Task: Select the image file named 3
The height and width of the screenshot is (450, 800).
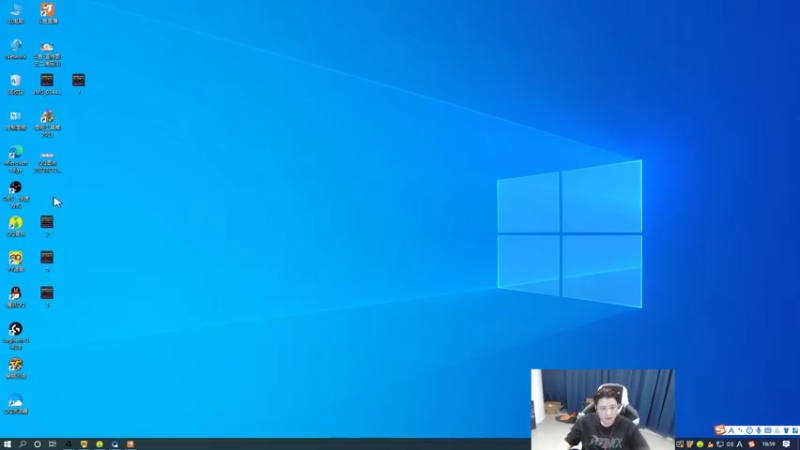Action: pyautogui.click(x=47, y=297)
